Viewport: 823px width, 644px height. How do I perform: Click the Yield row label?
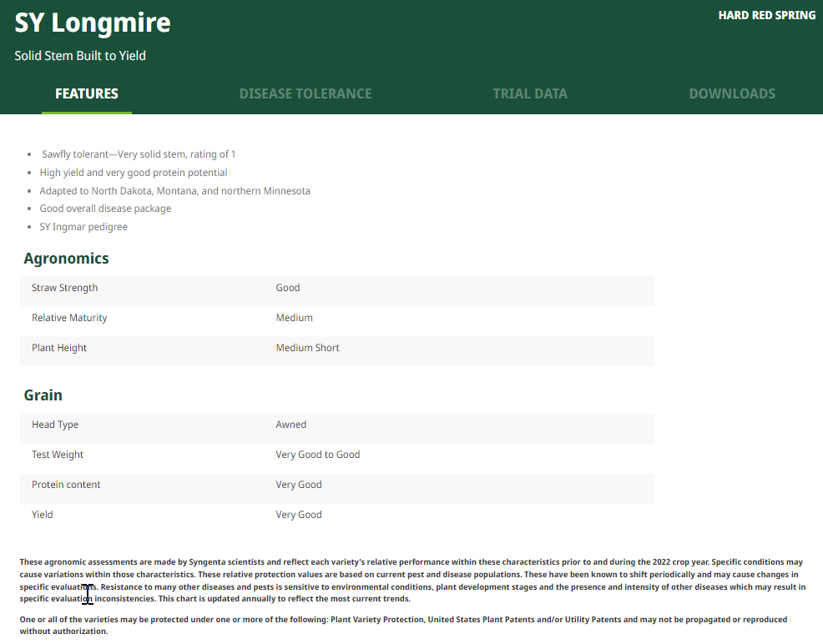point(42,515)
